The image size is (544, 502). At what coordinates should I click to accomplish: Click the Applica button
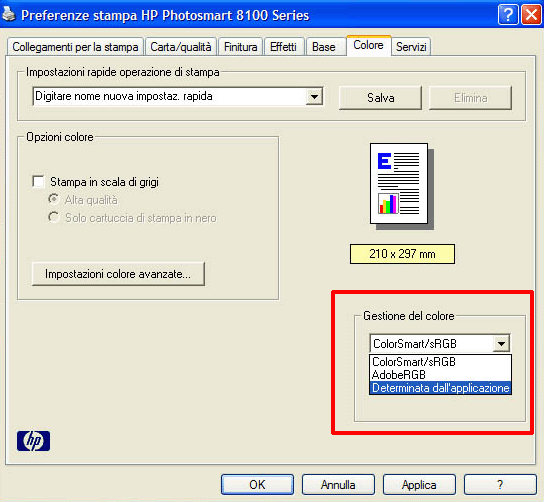click(419, 485)
